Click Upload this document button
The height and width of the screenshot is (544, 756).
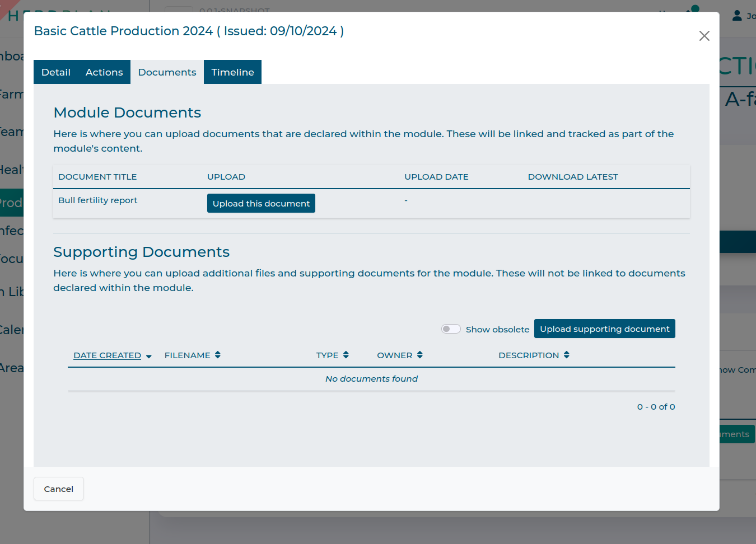click(x=261, y=203)
